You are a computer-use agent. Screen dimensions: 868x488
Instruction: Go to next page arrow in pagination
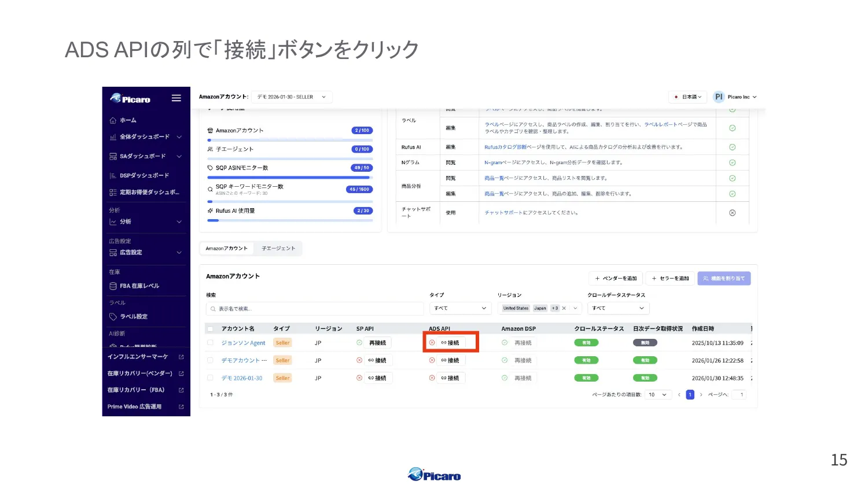pos(701,395)
